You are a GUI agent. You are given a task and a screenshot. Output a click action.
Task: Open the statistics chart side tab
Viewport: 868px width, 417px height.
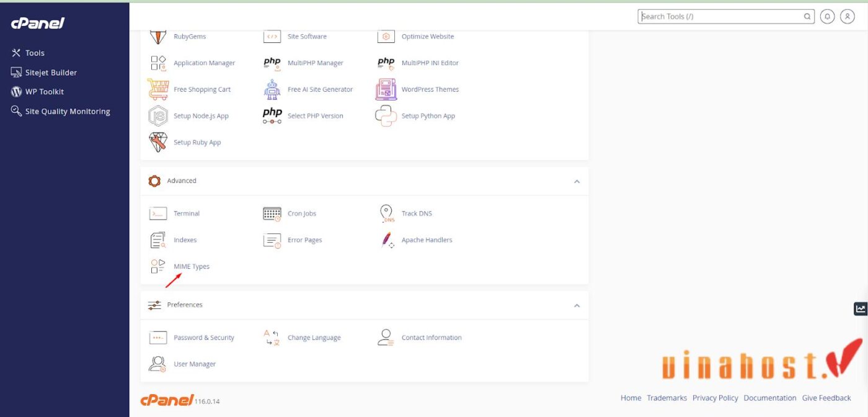click(x=861, y=308)
